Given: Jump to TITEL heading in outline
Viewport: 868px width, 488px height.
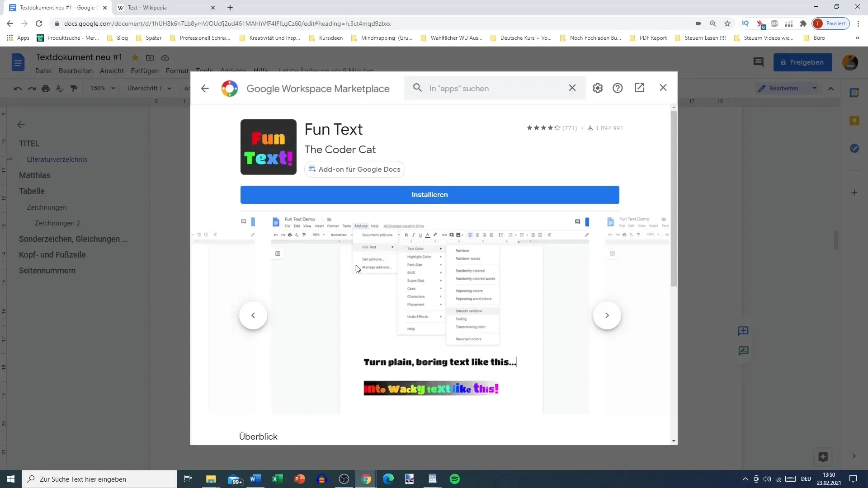Looking at the screenshot, I should tap(29, 144).
